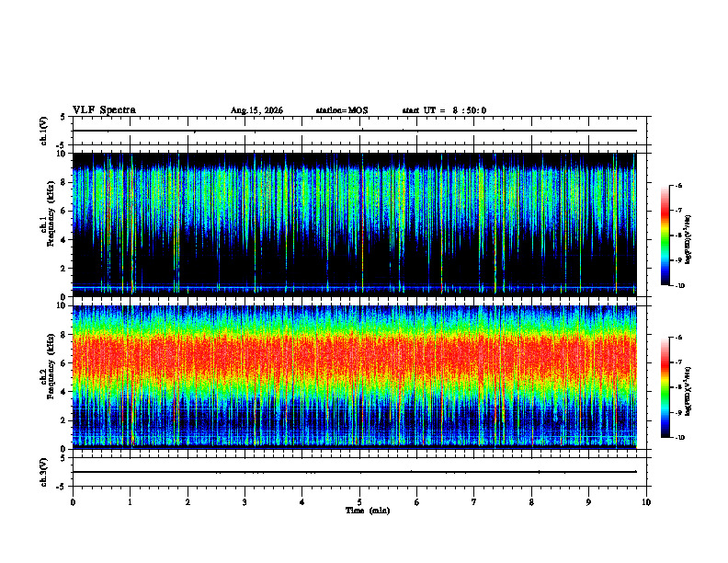Click the time axis tick label "5"
The image size is (728, 563).
[x=359, y=502]
